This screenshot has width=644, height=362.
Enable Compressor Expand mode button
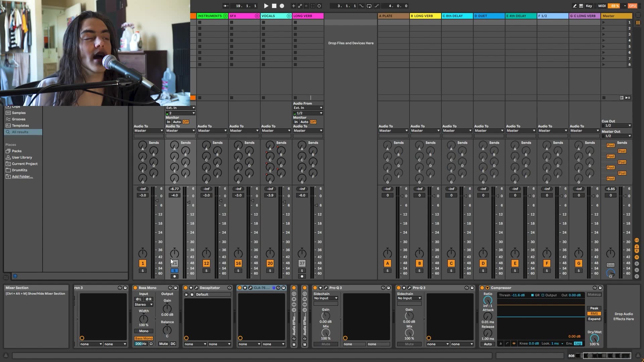[x=594, y=319]
